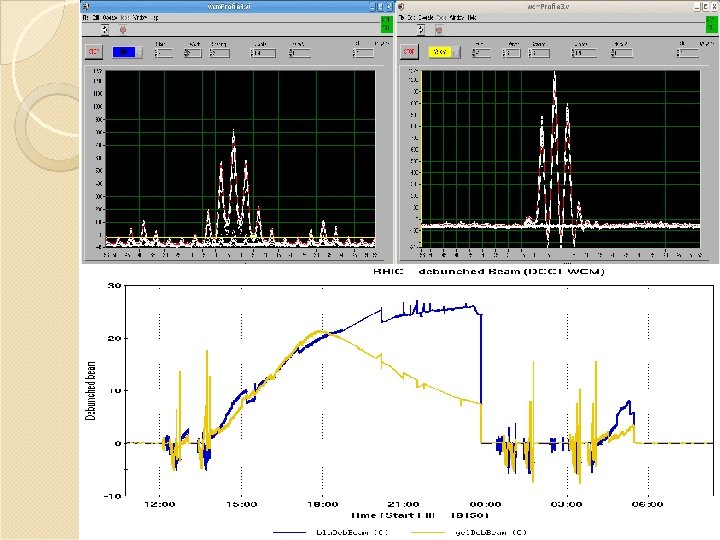Click the title bar app icon of left window

pyautogui.click(x=86, y=6)
